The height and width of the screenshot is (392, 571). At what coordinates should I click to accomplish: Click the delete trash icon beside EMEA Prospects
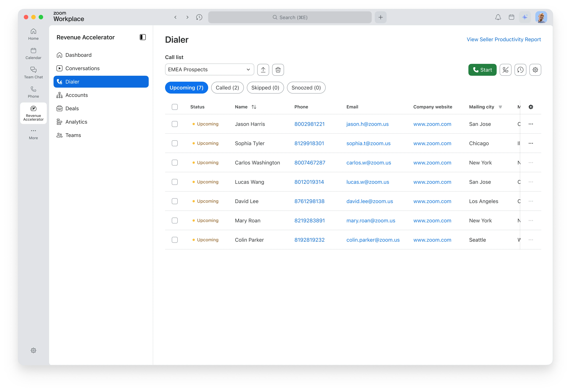(x=278, y=70)
